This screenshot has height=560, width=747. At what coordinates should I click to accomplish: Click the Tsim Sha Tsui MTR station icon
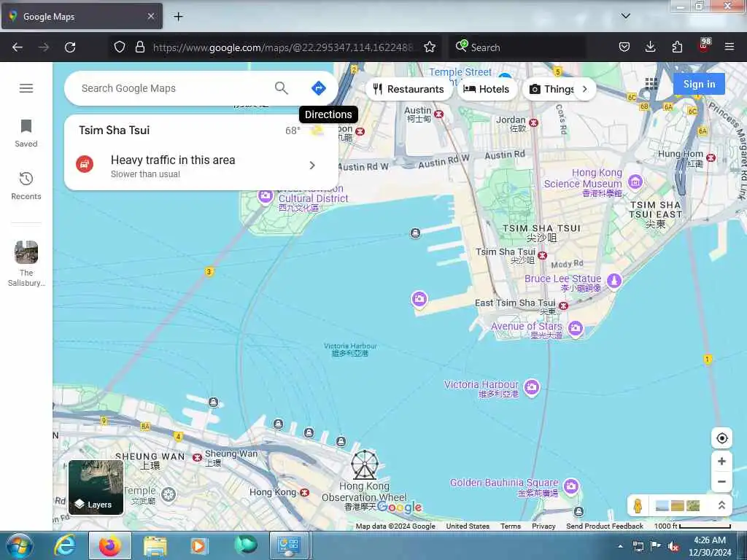(542, 256)
